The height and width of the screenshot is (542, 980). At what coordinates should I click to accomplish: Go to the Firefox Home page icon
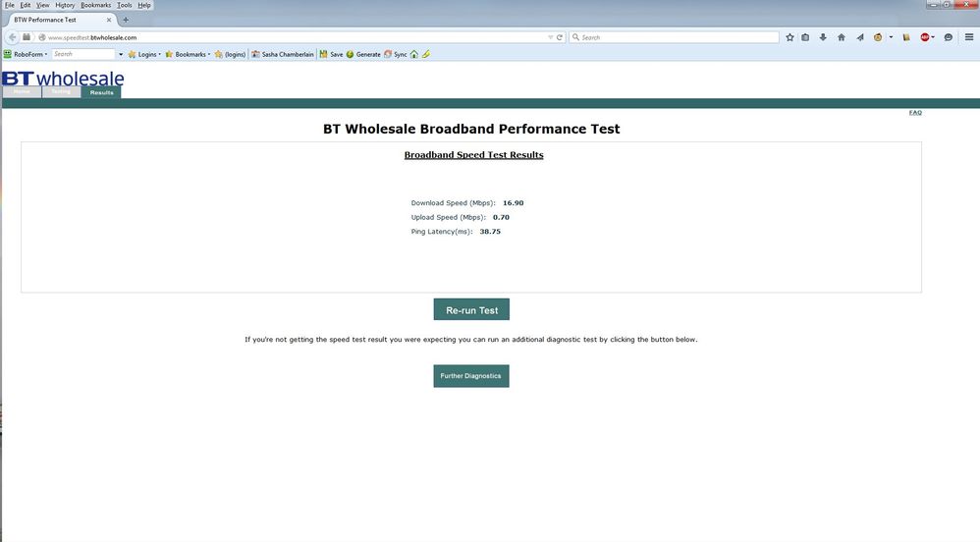tap(842, 37)
